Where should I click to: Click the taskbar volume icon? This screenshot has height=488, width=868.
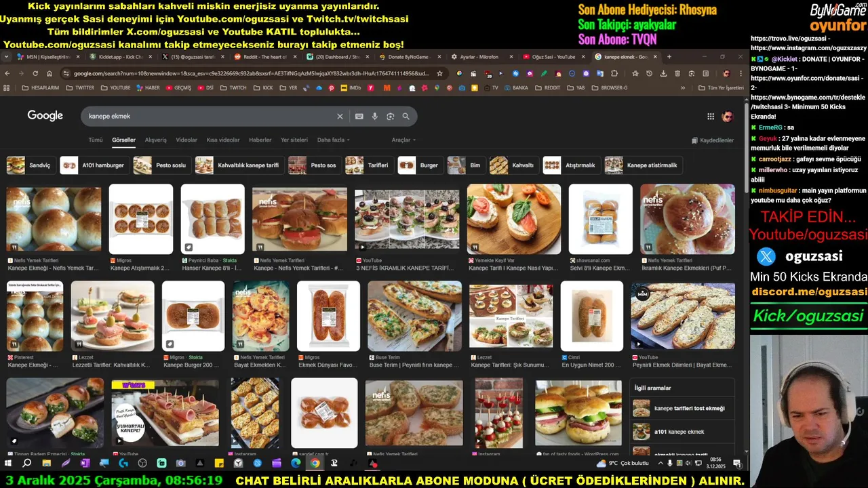[689, 464]
